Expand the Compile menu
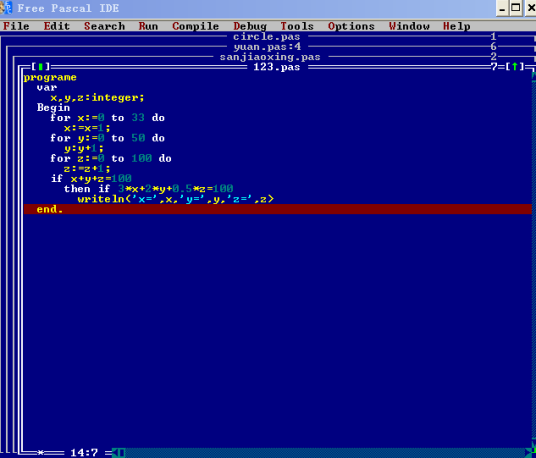 tap(196, 26)
